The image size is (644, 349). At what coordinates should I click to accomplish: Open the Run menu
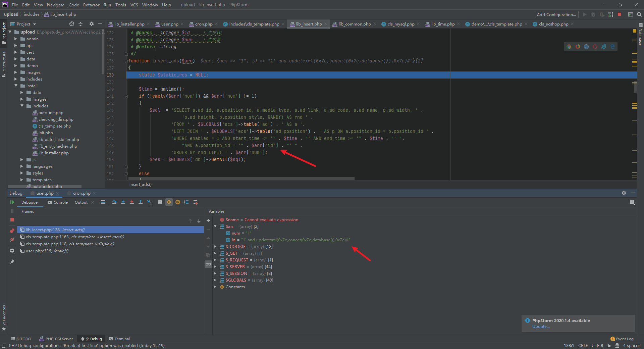click(107, 5)
